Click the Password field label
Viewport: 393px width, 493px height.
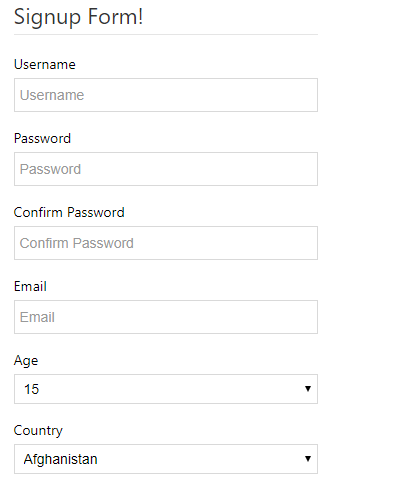[42, 138]
